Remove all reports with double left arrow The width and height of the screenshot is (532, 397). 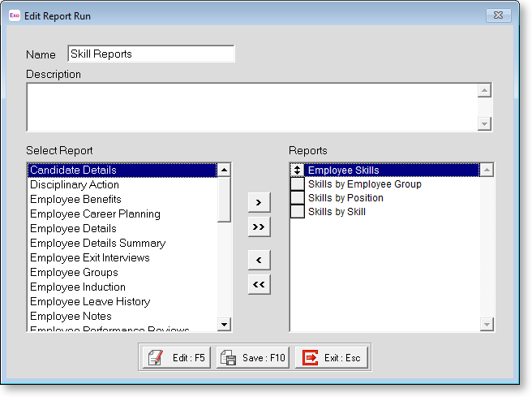coord(259,284)
